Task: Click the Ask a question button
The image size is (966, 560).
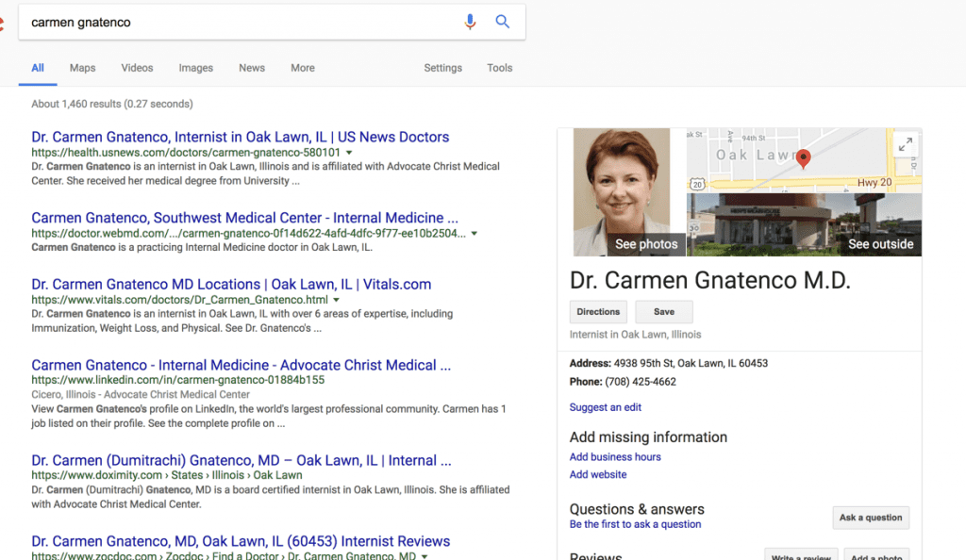Action: 871,518
